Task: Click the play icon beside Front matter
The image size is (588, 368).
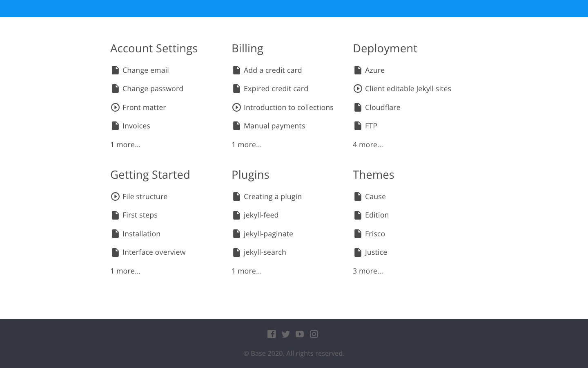Action: point(115,108)
